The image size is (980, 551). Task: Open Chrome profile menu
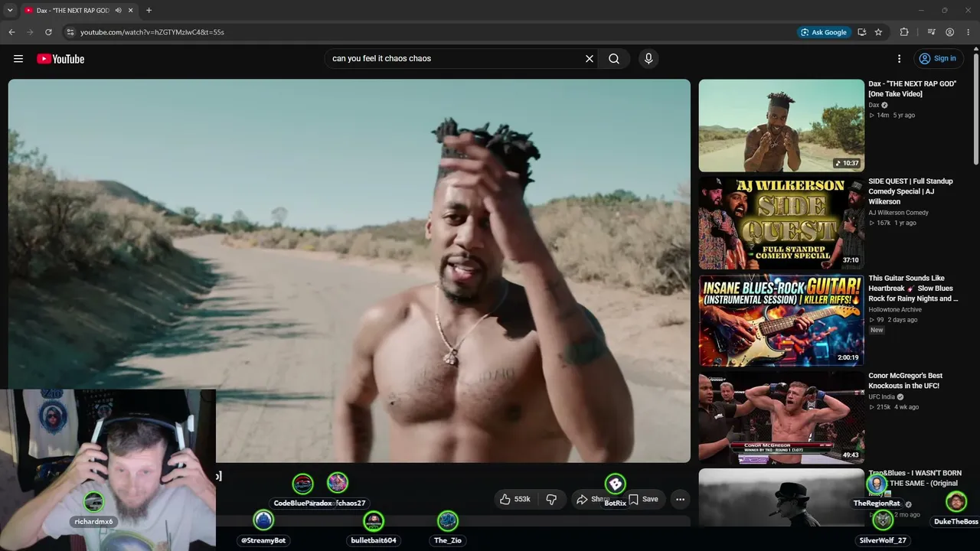[950, 32]
